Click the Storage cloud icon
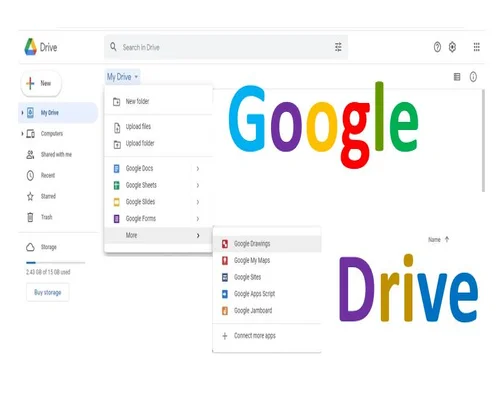Screen dimensions: 500x400 pyautogui.click(x=30, y=247)
